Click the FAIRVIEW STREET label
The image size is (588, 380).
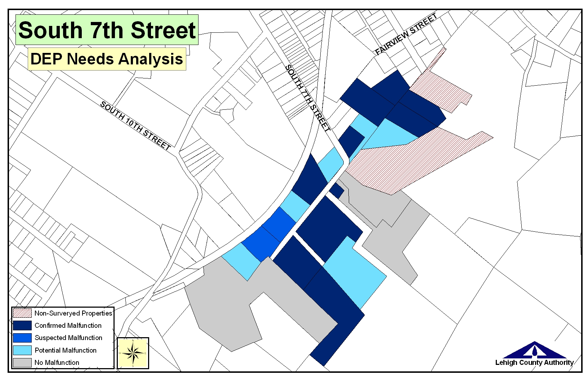tap(406, 32)
